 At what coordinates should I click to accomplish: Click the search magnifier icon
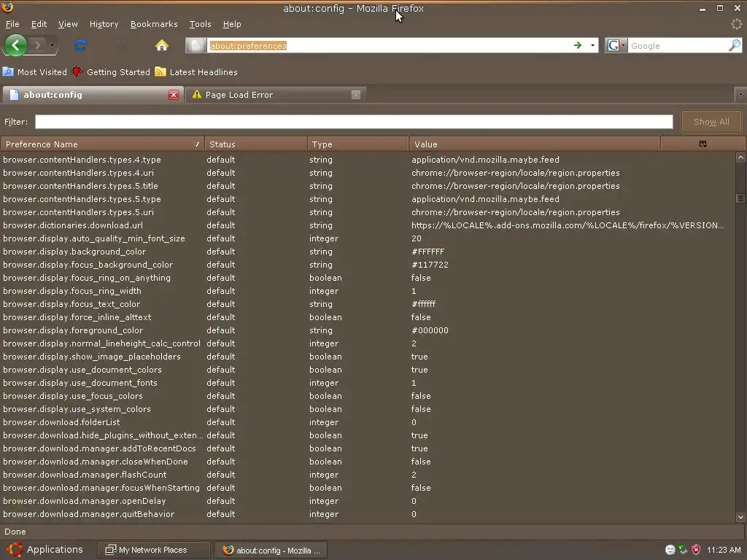click(734, 45)
